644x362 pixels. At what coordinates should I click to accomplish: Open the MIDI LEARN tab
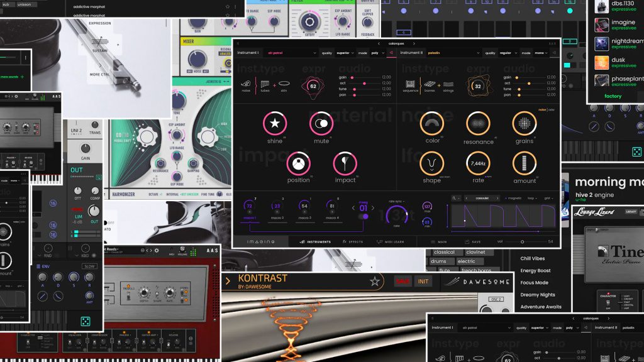tap(391, 242)
